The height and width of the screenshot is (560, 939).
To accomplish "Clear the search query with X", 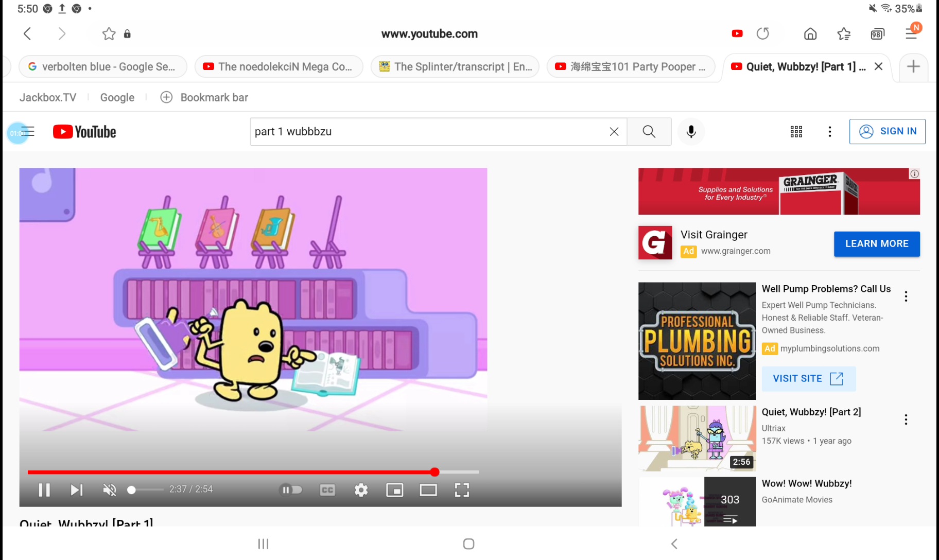I will click(x=614, y=132).
